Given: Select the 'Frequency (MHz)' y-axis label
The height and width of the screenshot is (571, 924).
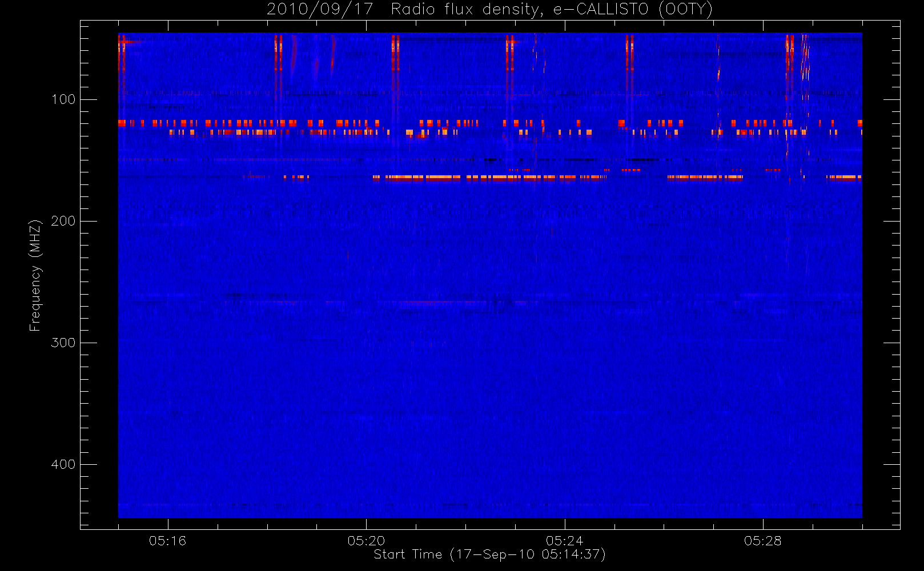Looking at the screenshot, I should click(35, 275).
